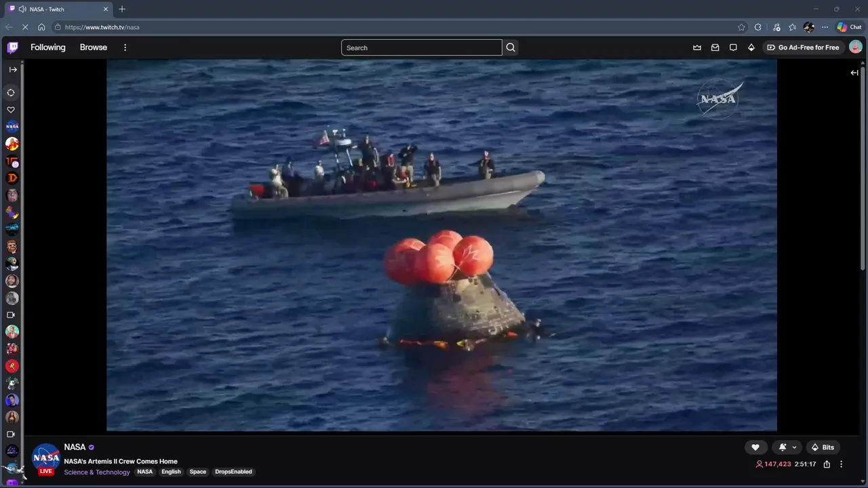Open the more options menu beside Browse
The image size is (868, 488).
coord(125,47)
